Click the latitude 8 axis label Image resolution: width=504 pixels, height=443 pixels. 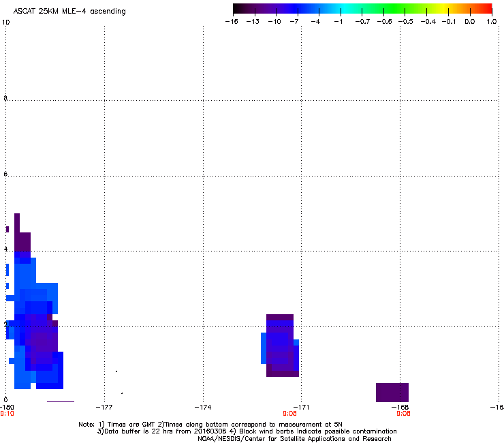pyautogui.click(x=5, y=98)
